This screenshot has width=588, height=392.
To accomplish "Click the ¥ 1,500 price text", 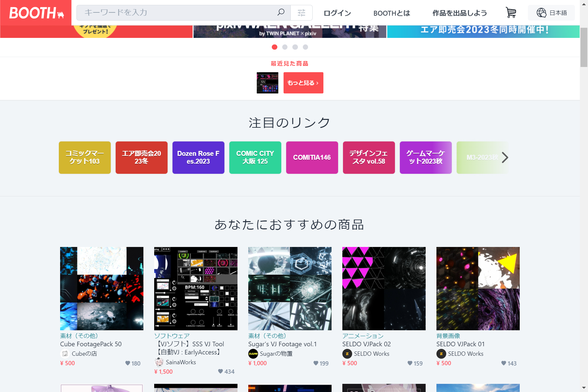I will 163,371.
